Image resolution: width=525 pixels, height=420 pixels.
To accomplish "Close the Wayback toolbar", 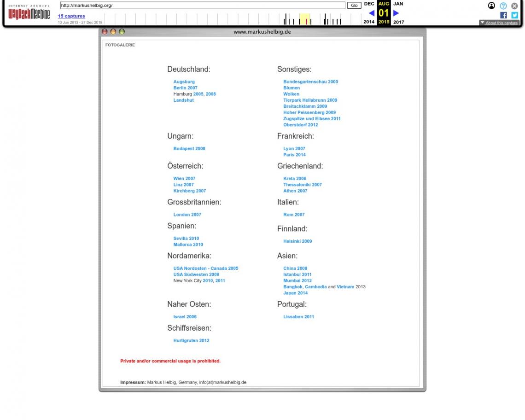I will [x=514, y=6].
